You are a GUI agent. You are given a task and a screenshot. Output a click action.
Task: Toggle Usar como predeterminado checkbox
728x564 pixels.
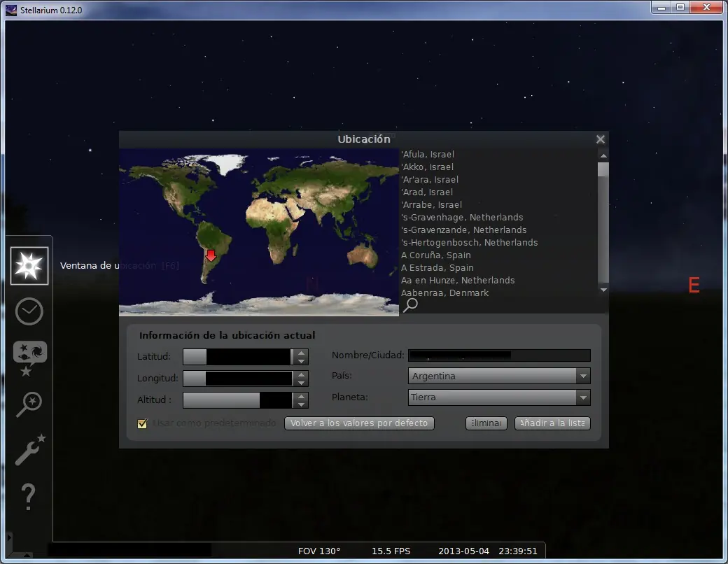click(143, 423)
